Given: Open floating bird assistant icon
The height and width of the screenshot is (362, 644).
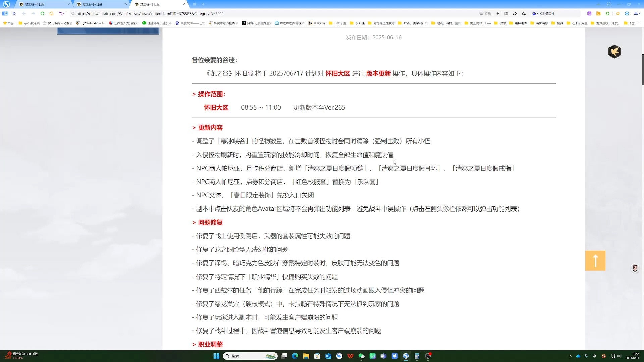Looking at the screenshot, I should pos(614,52).
